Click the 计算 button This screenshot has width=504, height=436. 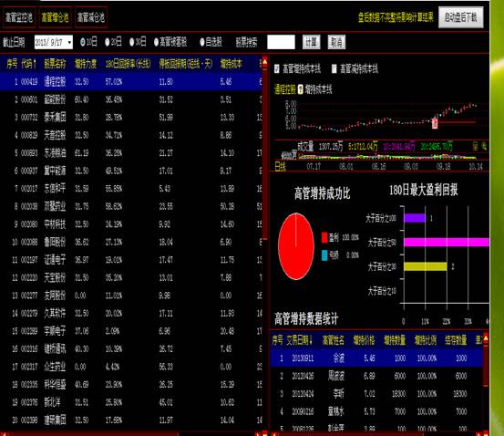coord(311,42)
